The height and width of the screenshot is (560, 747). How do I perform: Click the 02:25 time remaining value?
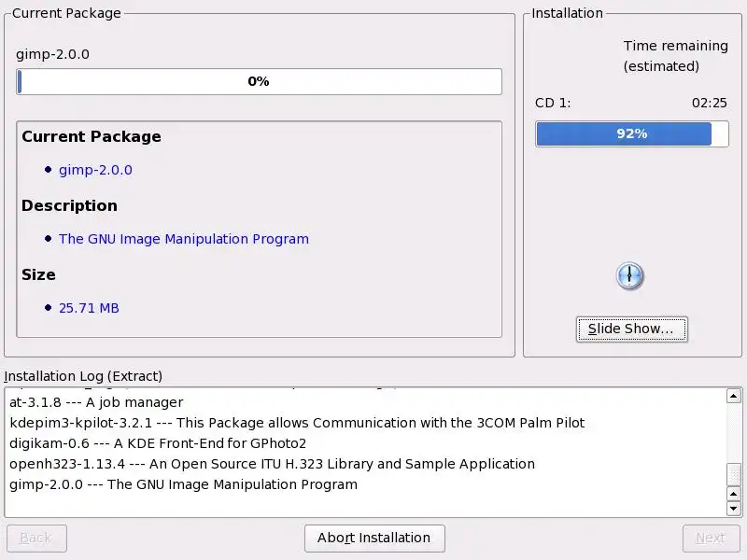pos(710,103)
